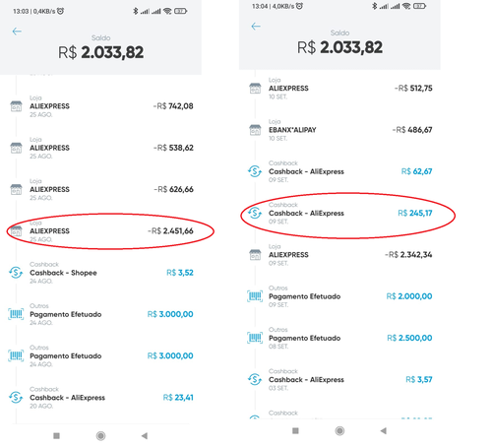Screen dimensions: 492x448
Task: Tap the back arrow on right phone screen
Action: point(256,27)
